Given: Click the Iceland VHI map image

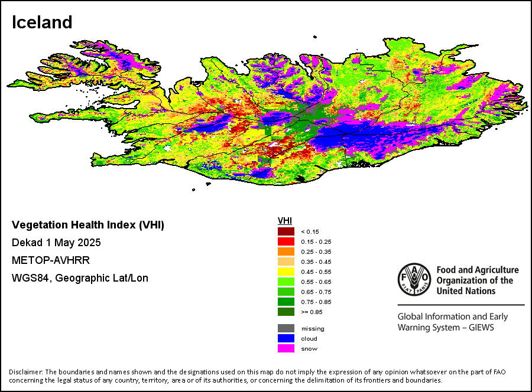Looking at the screenshot, I should [x=268, y=113].
